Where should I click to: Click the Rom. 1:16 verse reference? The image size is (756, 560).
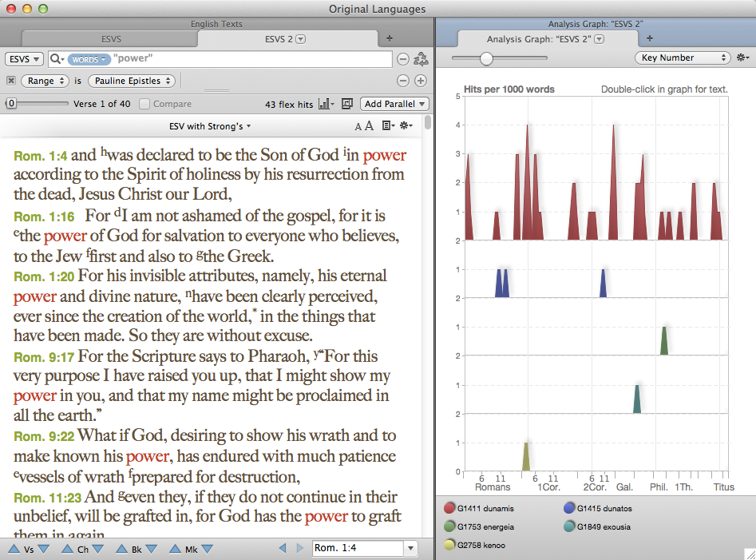click(x=44, y=216)
